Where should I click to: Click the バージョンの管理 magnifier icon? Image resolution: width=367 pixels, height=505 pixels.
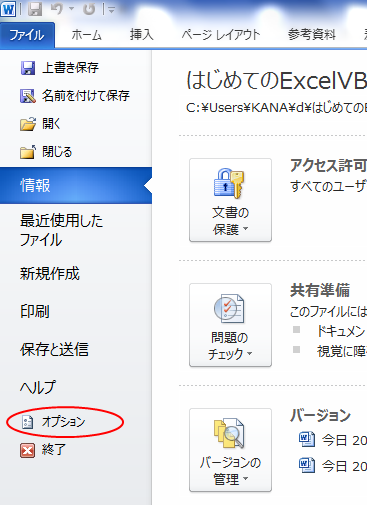pos(229,433)
